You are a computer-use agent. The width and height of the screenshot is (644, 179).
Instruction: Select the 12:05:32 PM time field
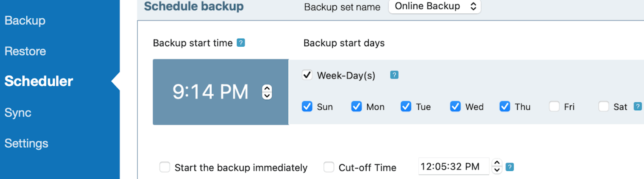(x=454, y=167)
